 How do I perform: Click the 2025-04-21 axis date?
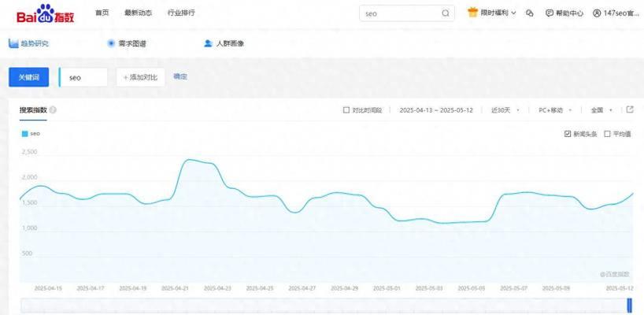coord(176,288)
